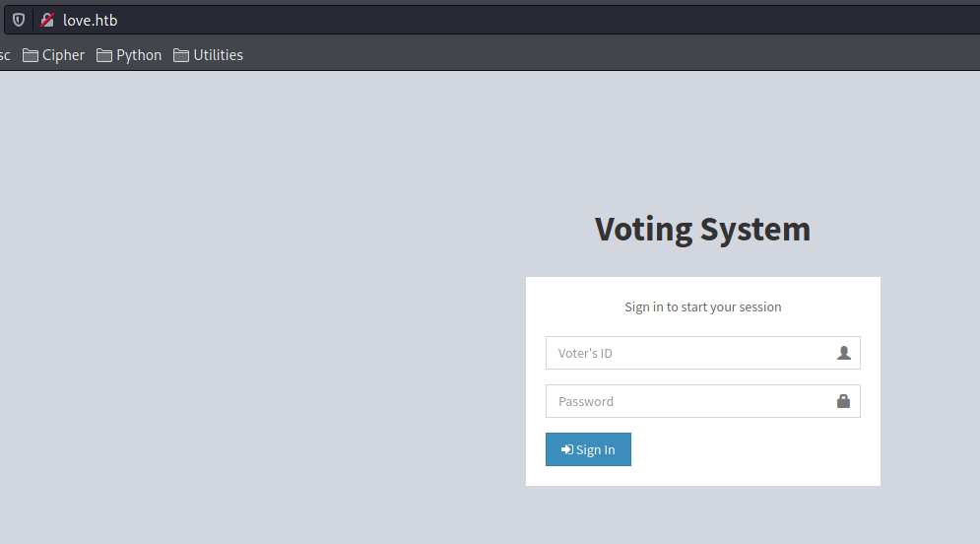This screenshot has width=980, height=544.
Task: Click the "Sign in to start your session" text
Action: (702, 306)
